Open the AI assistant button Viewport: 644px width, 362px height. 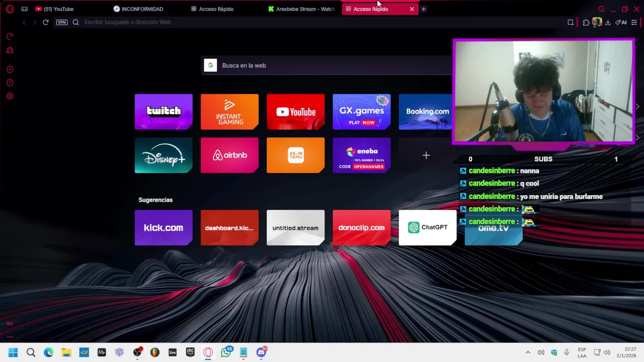coord(621,22)
